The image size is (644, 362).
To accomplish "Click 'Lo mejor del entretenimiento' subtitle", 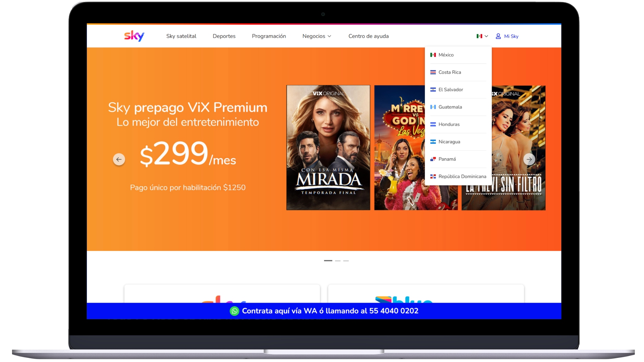I will coord(188,122).
